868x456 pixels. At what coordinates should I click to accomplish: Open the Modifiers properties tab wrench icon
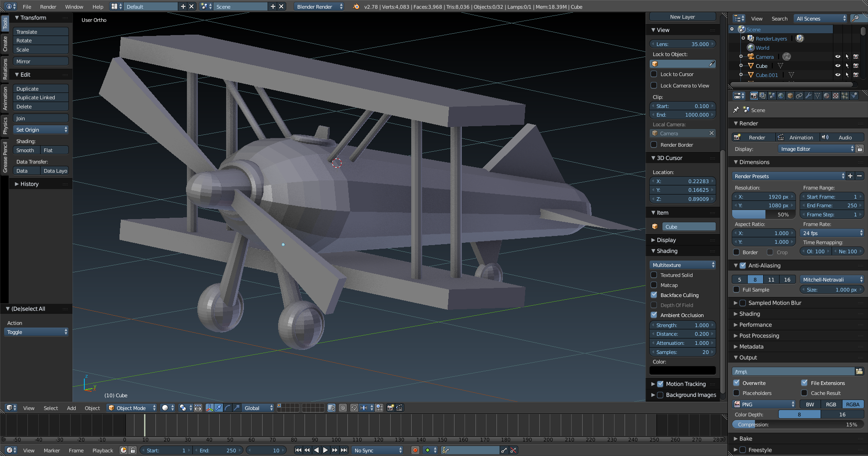(x=808, y=96)
